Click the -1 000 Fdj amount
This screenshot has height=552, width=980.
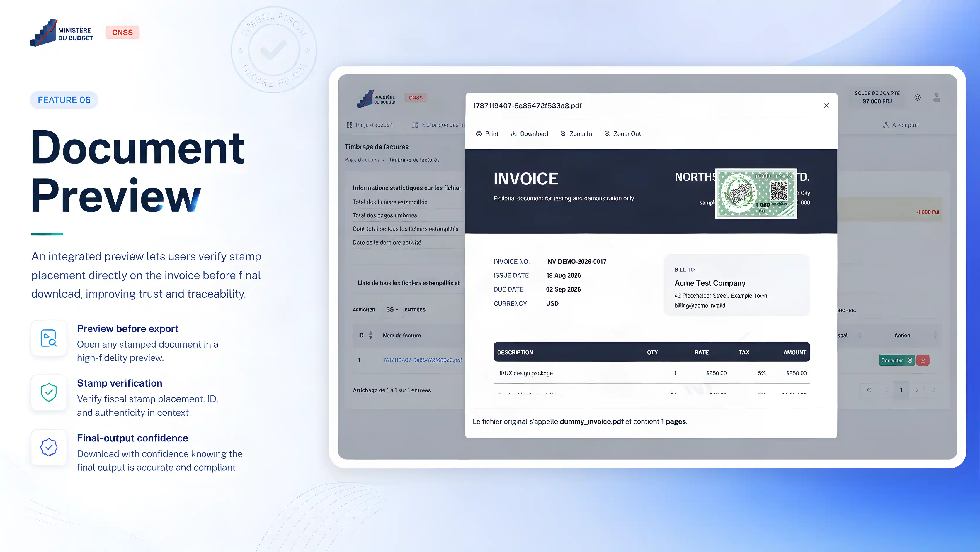click(928, 212)
